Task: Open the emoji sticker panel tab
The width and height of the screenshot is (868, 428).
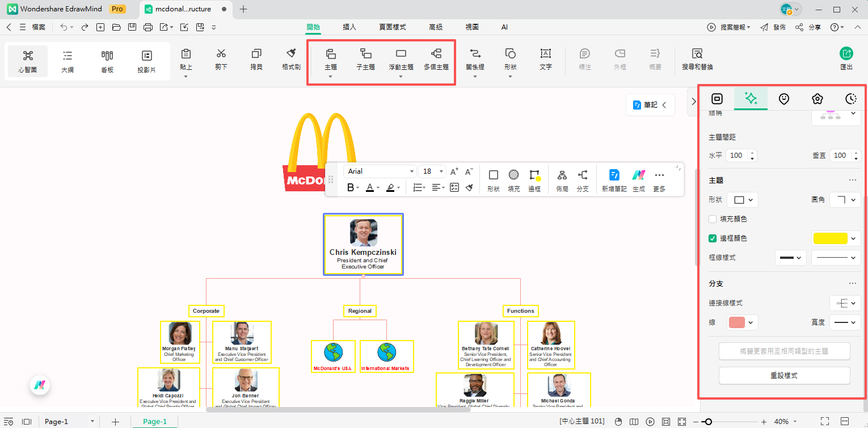Action: tap(783, 99)
